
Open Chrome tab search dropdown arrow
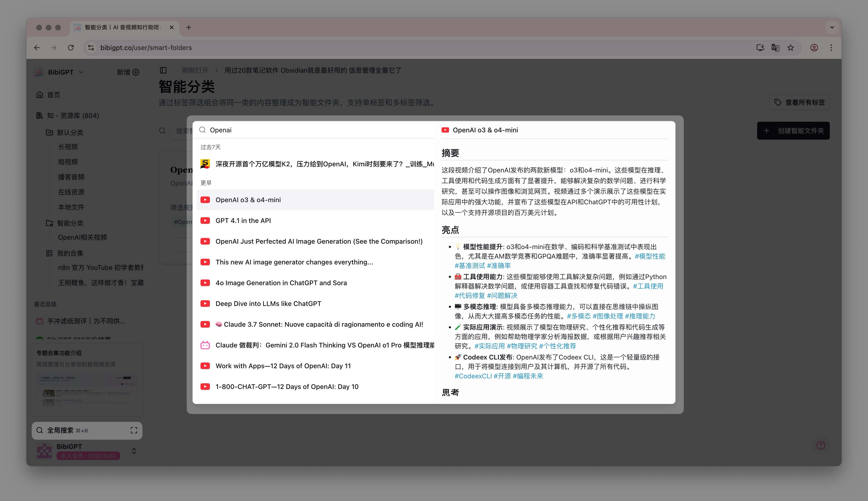[832, 27]
